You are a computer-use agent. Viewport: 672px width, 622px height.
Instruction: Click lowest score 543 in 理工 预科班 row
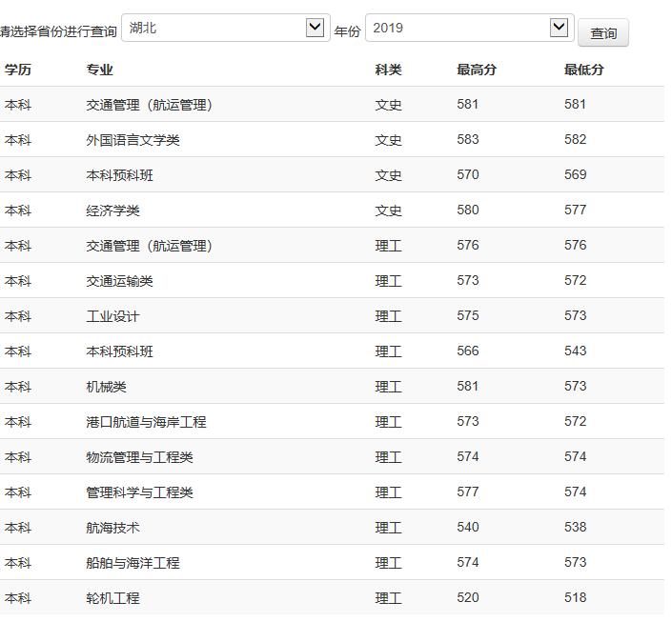point(575,351)
